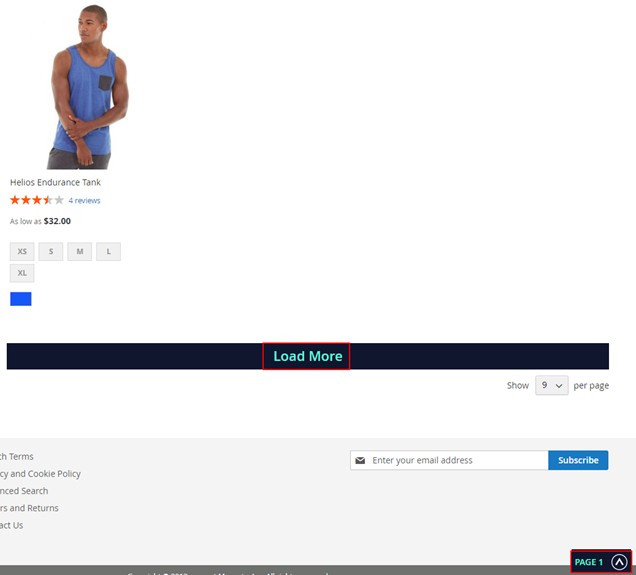Open the products per page dropdown
This screenshot has width=636, height=575.
(x=551, y=385)
